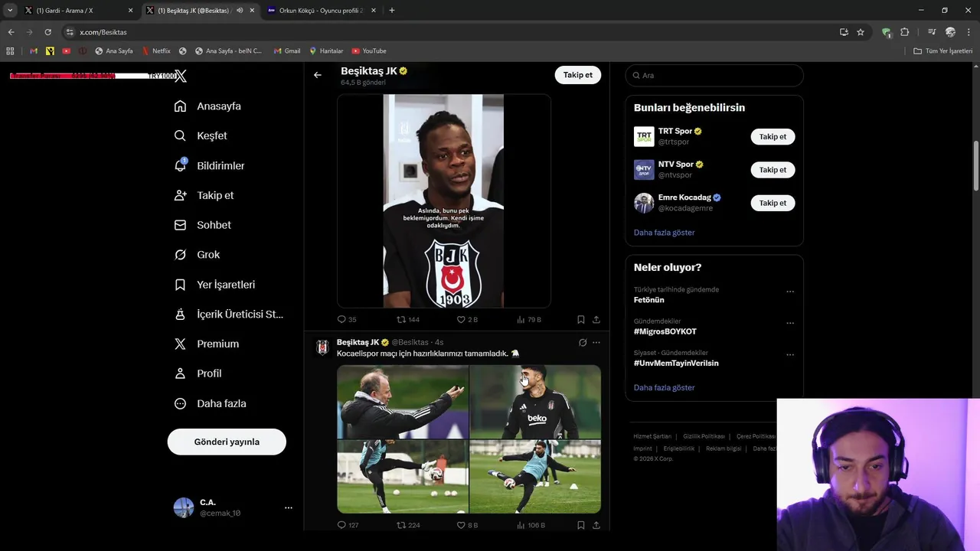Click the page vertical scrollbar

tap(976, 166)
